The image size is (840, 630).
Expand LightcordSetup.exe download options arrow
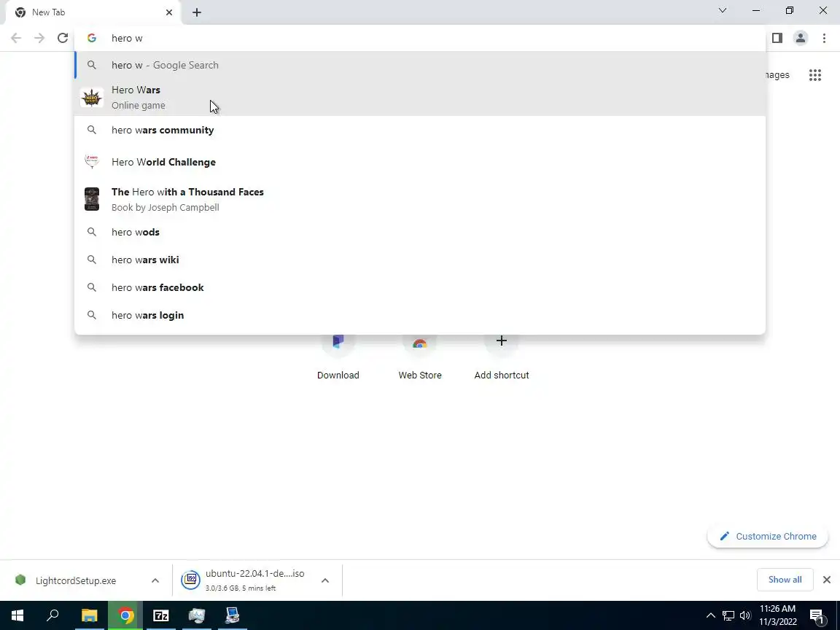155,580
